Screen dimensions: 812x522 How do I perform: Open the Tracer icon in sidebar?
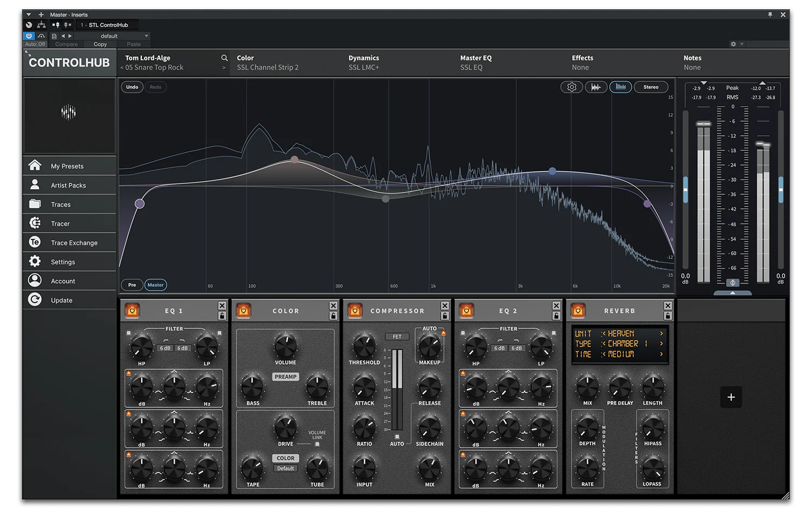pyautogui.click(x=35, y=223)
